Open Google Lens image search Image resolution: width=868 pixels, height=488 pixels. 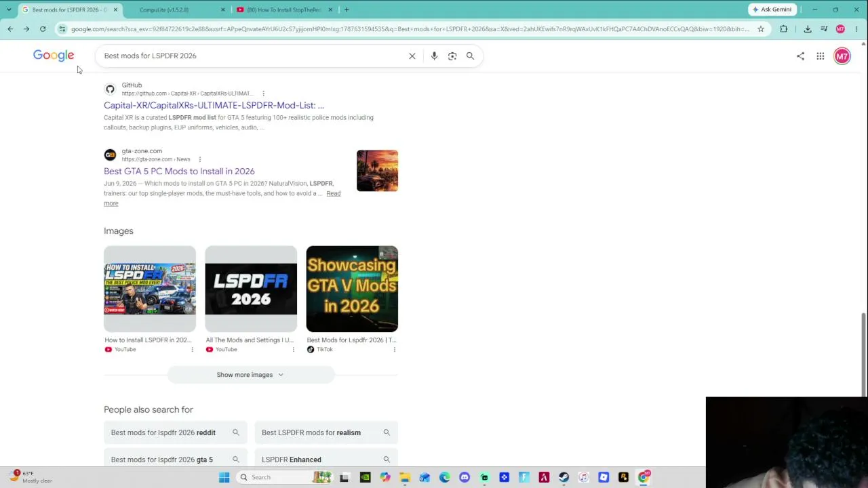pyautogui.click(x=452, y=56)
